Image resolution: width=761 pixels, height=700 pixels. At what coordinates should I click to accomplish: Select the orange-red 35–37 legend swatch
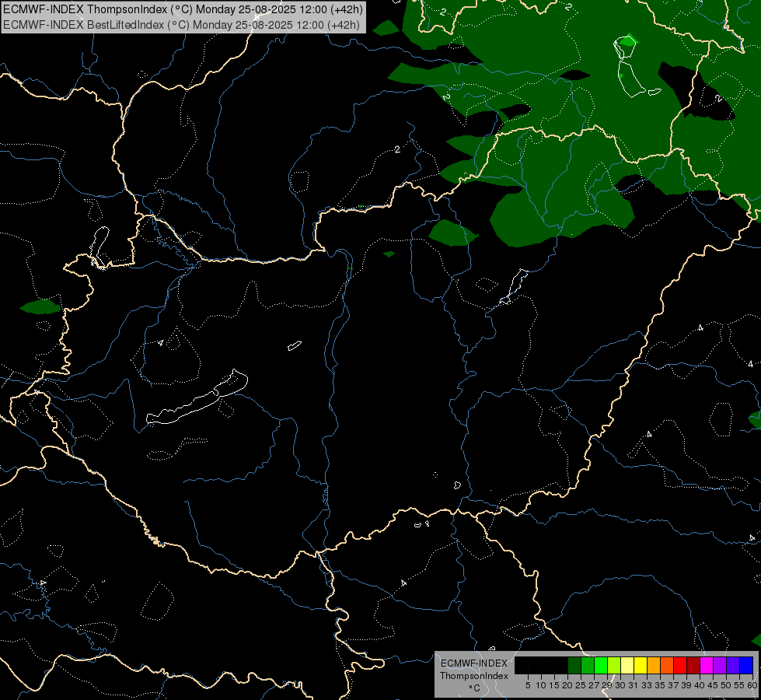pos(667,665)
